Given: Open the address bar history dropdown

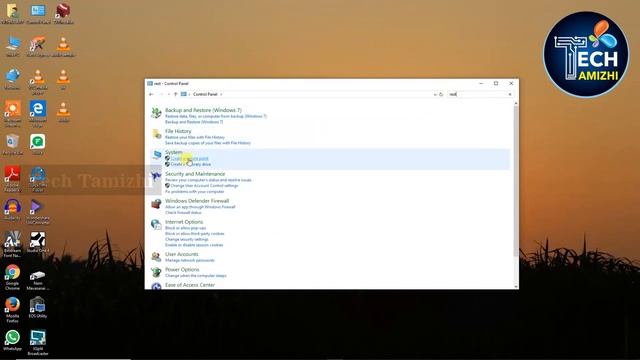Looking at the screenshot, I should [435, 94].
